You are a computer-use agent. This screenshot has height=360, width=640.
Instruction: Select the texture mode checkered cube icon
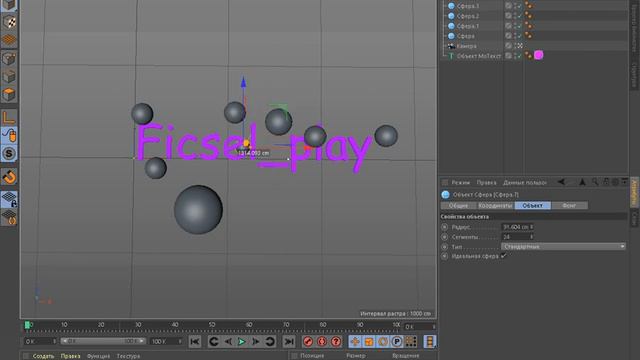coord(9,22)
